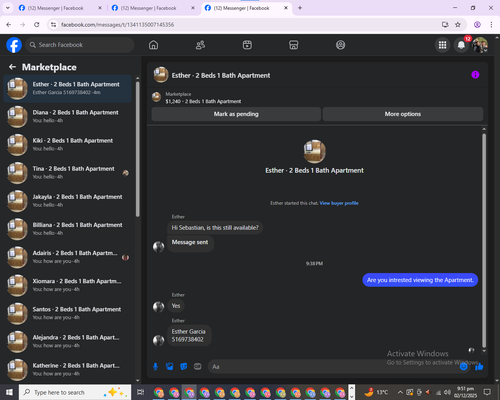500x400 pixels.
Task: Open the Friends icon in top navigation
Action: tap(200, 45)
